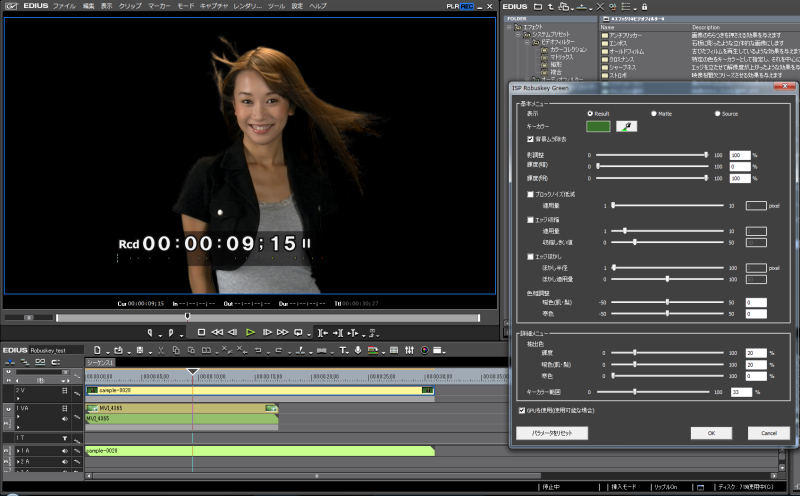Toggle the checked checkbox under the key color

pyautogui.click(x=530, y=139)
